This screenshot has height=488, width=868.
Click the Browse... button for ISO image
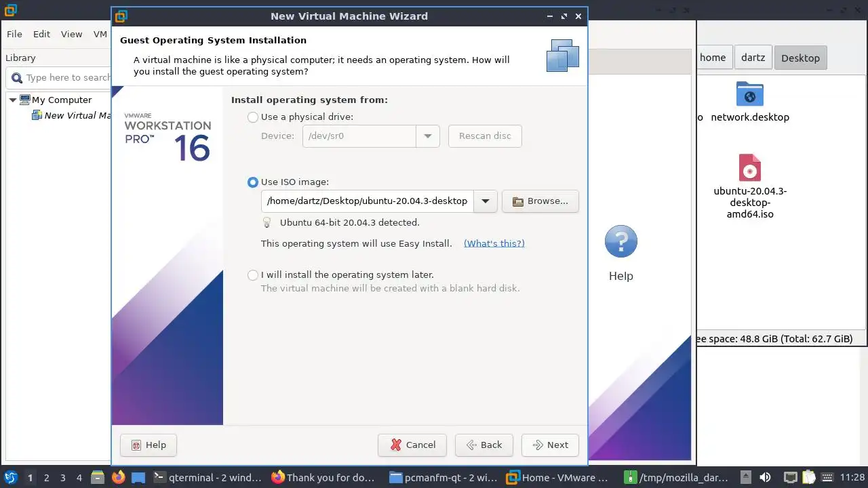540,201
